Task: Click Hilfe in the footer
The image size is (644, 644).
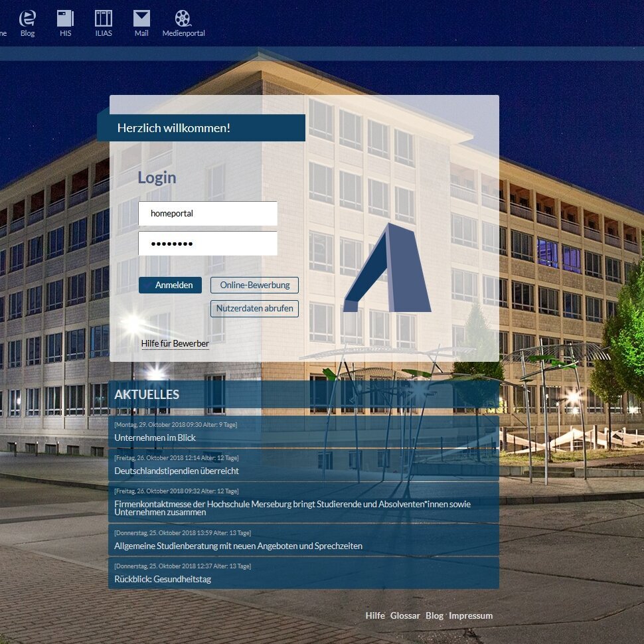Action: (x=374, y=616)
